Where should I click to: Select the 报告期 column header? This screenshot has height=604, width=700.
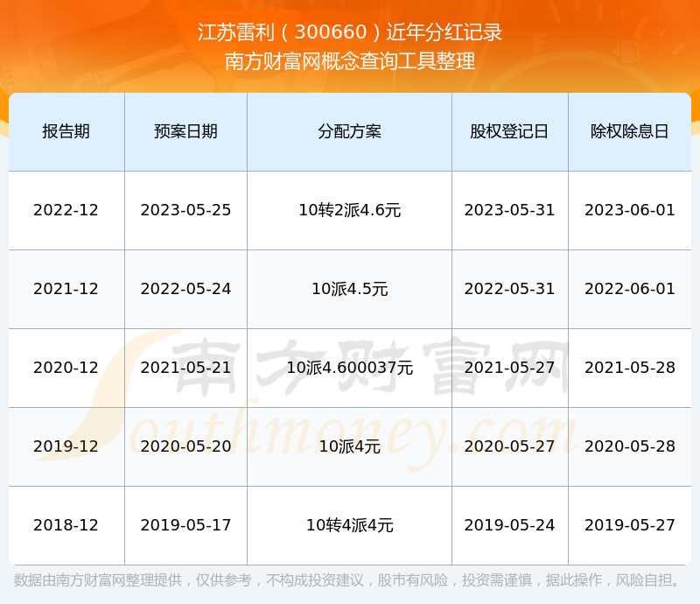[66, 131]
